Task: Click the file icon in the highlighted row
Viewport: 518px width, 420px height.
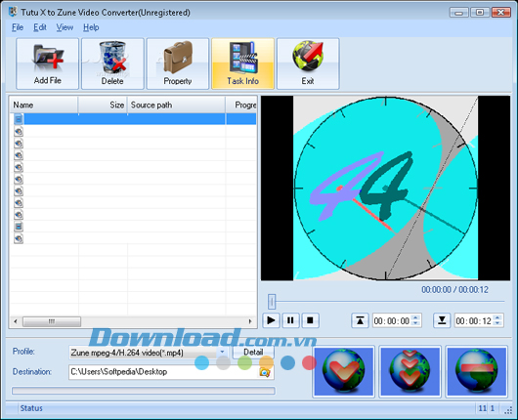Action: [x=19, y=119]
